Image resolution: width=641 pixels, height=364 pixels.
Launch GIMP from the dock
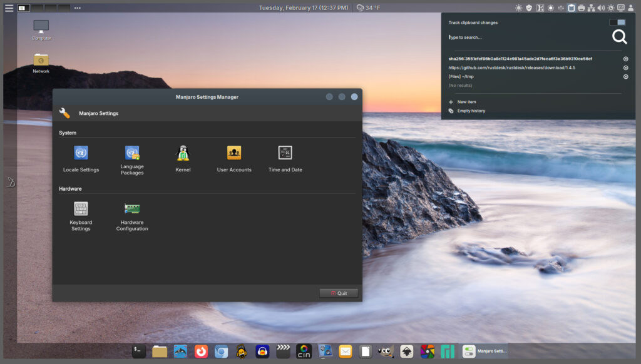[387, 351]
